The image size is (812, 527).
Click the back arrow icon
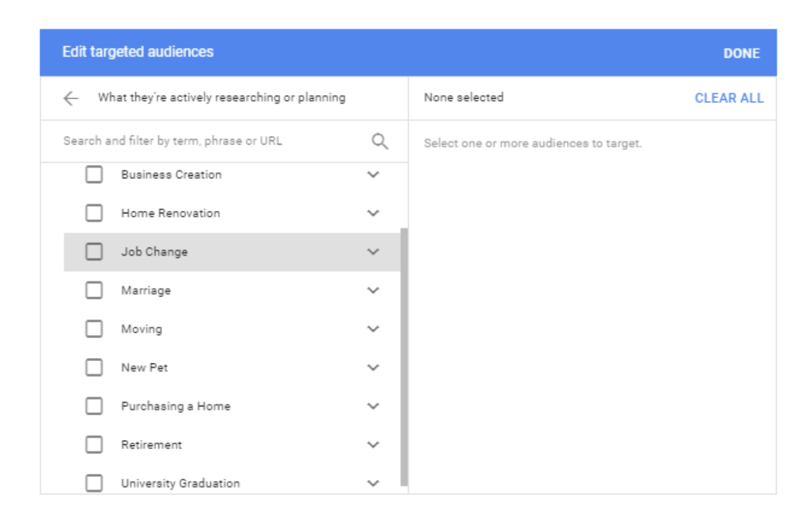tap(71, 98)
